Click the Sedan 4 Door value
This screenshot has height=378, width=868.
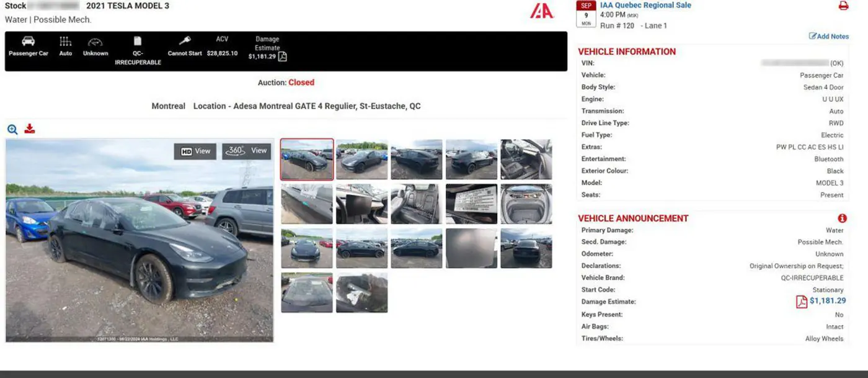[823, 88]
